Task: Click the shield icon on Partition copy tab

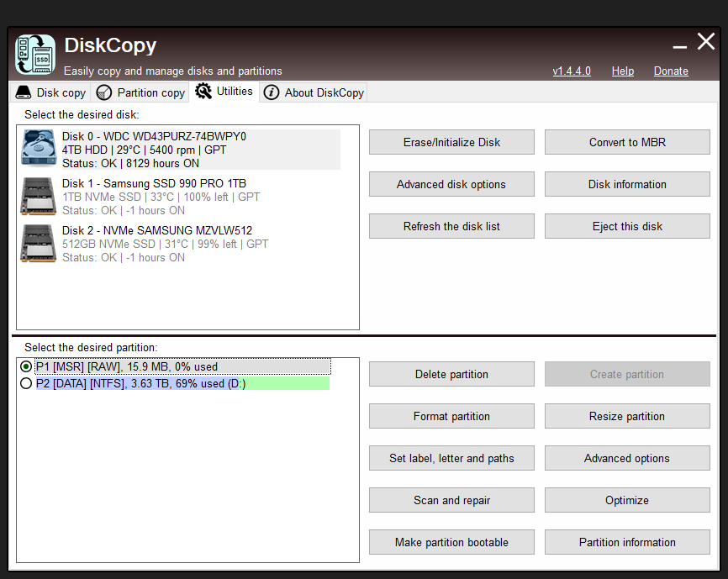Action: point(103,92)
